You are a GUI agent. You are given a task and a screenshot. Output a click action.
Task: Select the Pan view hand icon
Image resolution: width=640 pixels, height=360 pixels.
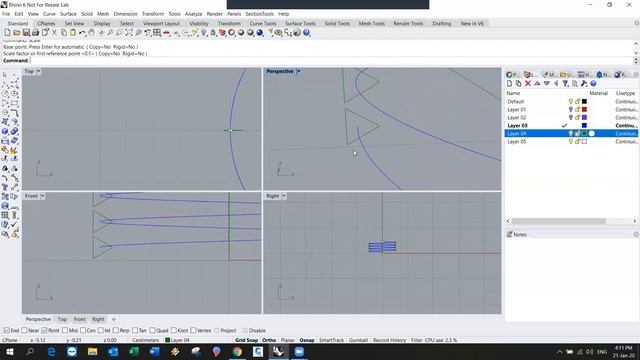point(92,33)
